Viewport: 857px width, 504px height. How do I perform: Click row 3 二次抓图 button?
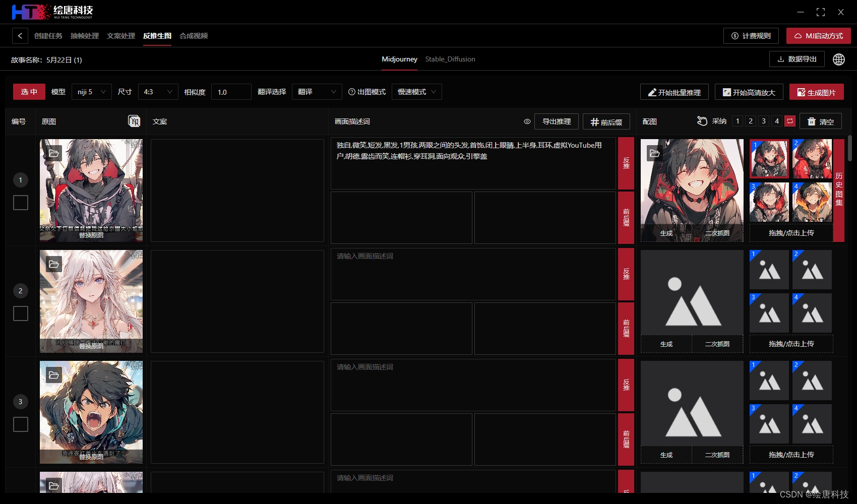(x=717, y=455)
